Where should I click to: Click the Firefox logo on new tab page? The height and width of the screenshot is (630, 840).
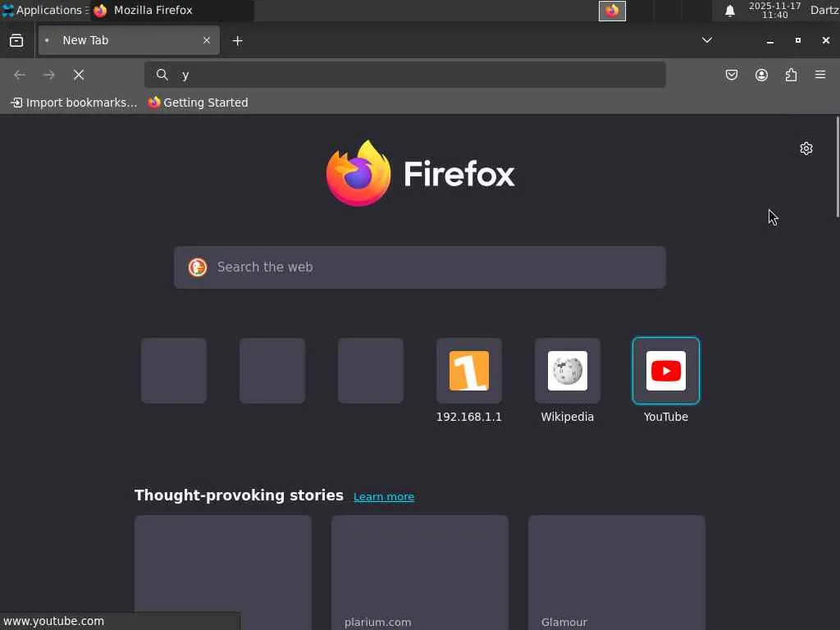pyautogui.click(x=421, y=174)
